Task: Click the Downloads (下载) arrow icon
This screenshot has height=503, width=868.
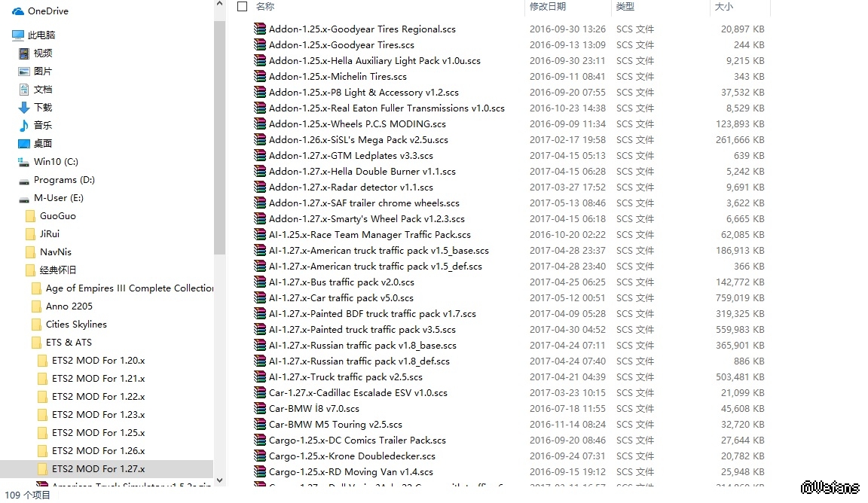Action: click(x=24, y=108)
